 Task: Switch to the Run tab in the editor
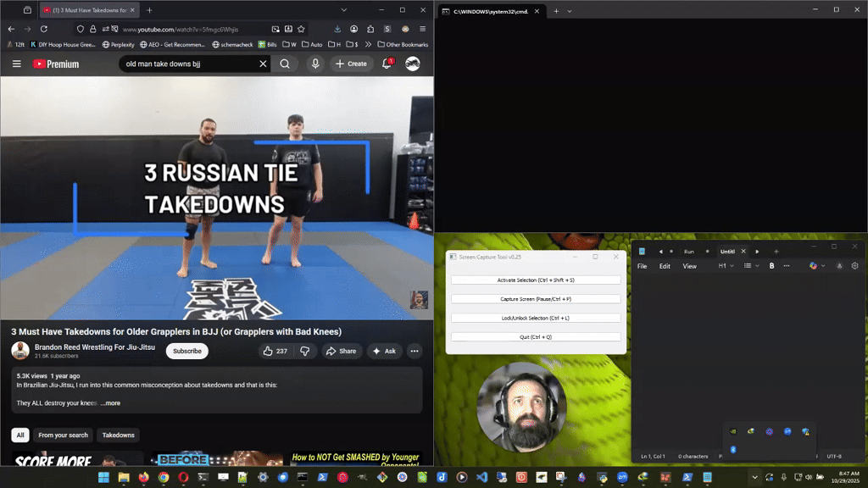tap(689, 251)
